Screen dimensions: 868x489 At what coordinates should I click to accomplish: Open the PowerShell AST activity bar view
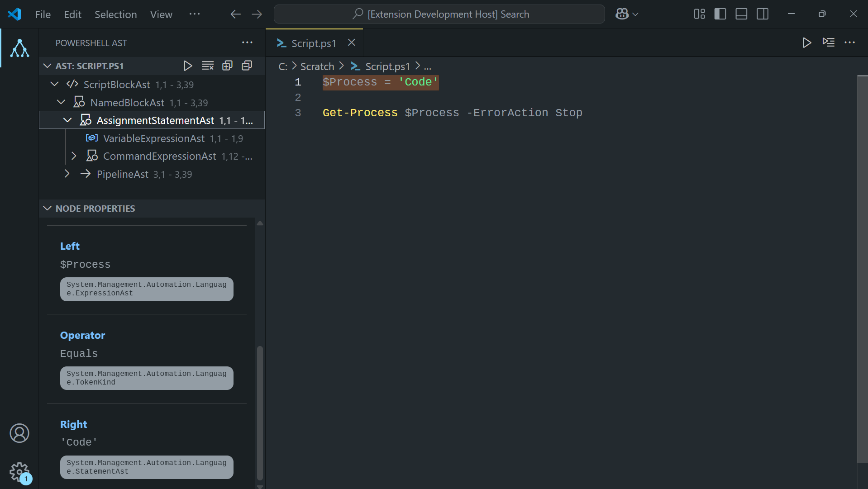point(19,48)
